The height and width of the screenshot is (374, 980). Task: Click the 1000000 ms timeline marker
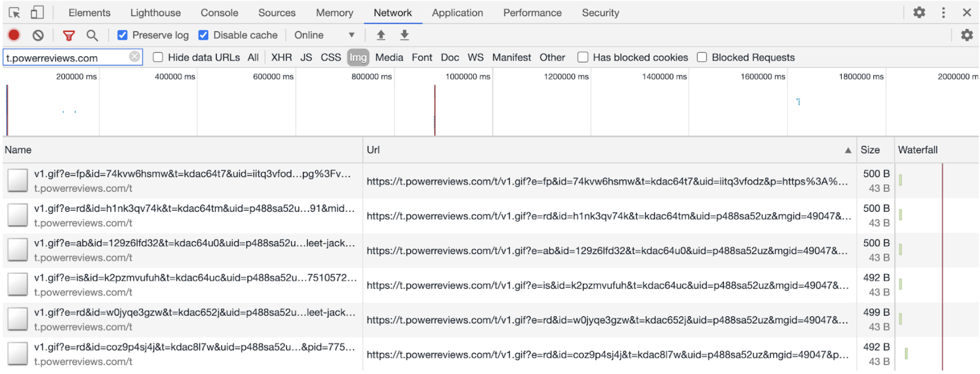pos(468,76)
